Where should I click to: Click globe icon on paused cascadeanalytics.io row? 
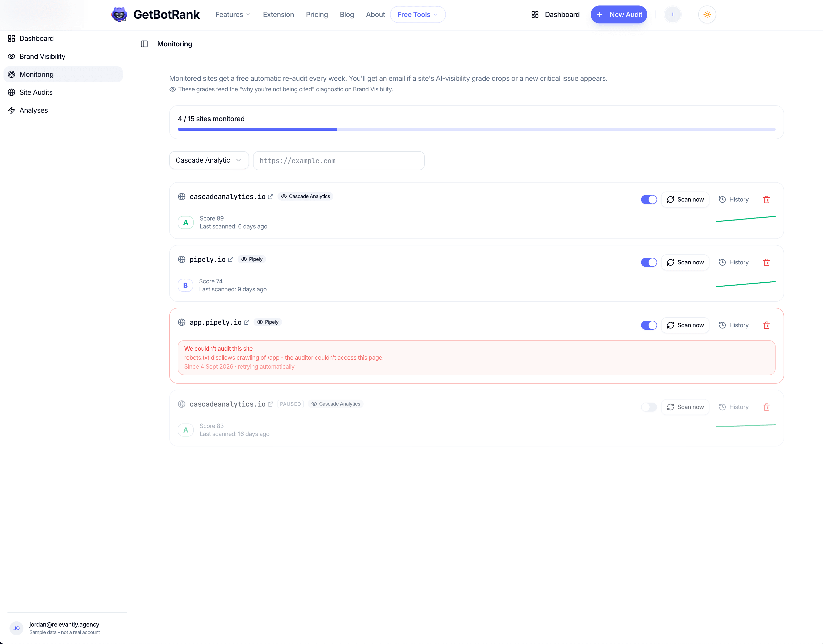[181, 404]
